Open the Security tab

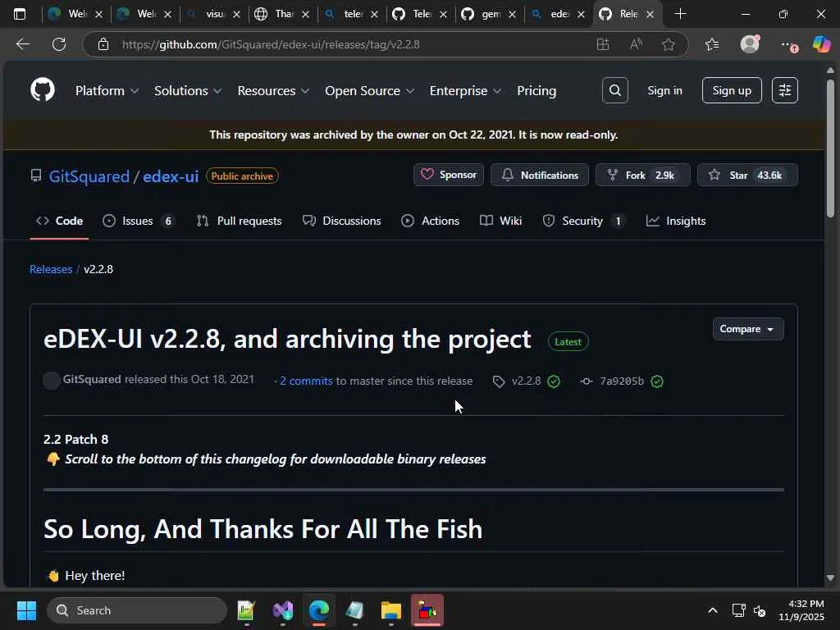click(583, 221)
